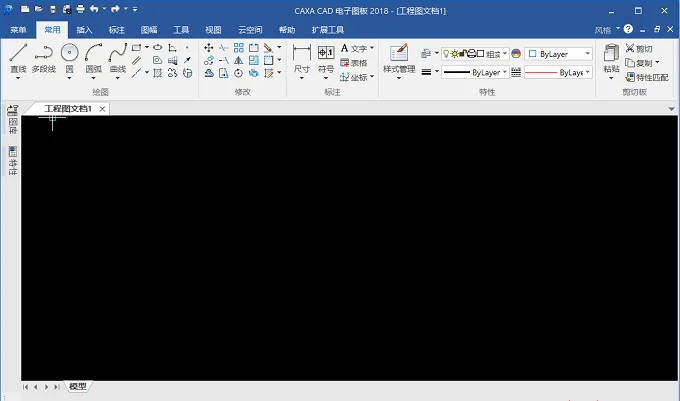Screen dimensions: 680x401
Task: Open a file from quick access toolbar
Action: tap(39, 9)
